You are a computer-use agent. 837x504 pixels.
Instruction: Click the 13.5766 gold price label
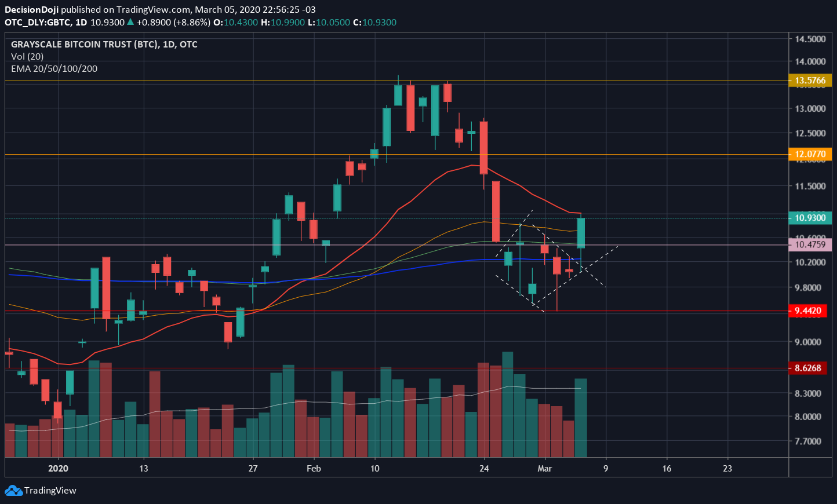pos(810,81)
